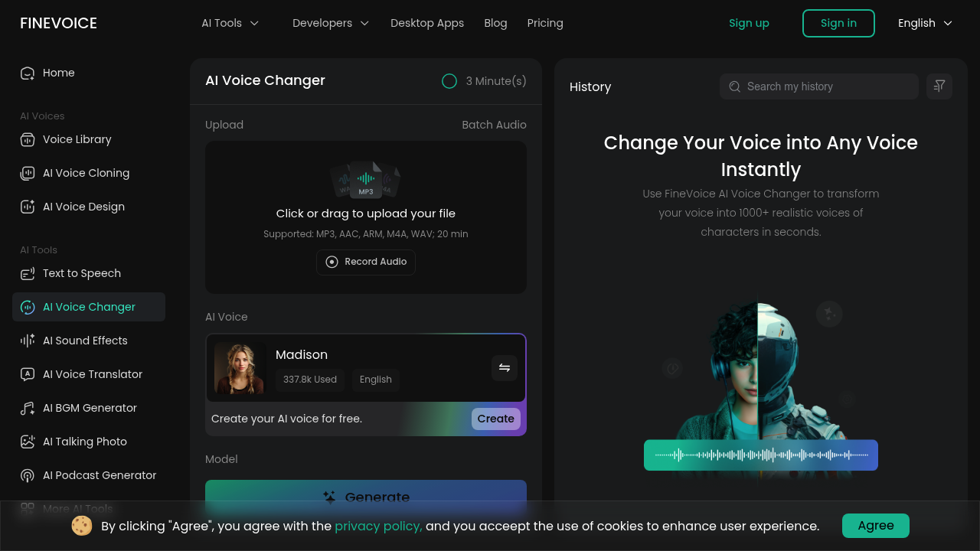Image resolution: width=980 pixels, height=551 pixels.
Task: Click Madison's voice avatar thumbnail
Action: (239, 368)
